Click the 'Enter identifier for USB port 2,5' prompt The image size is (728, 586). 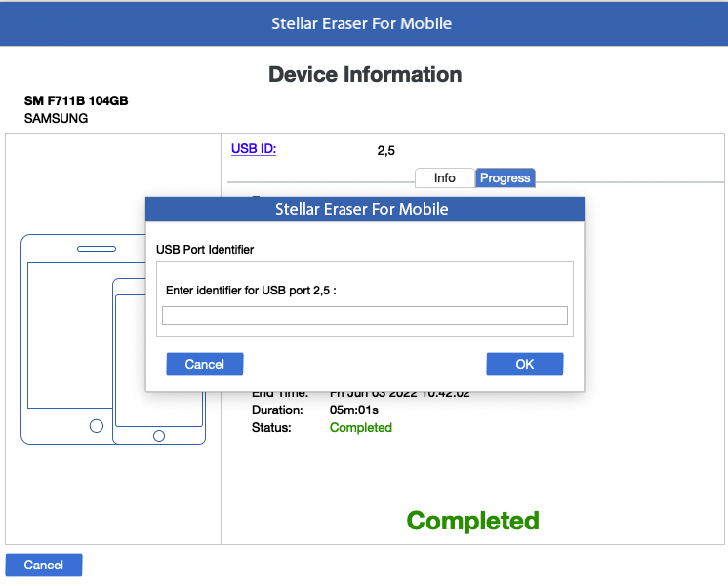coord(251,291)
